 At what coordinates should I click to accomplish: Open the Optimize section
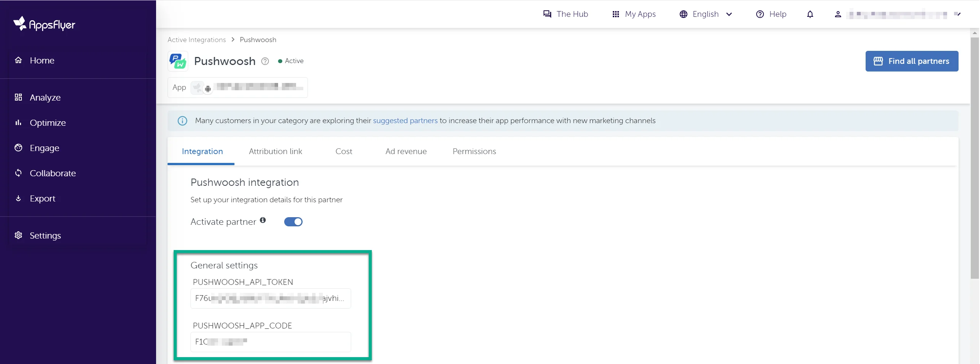48,122
